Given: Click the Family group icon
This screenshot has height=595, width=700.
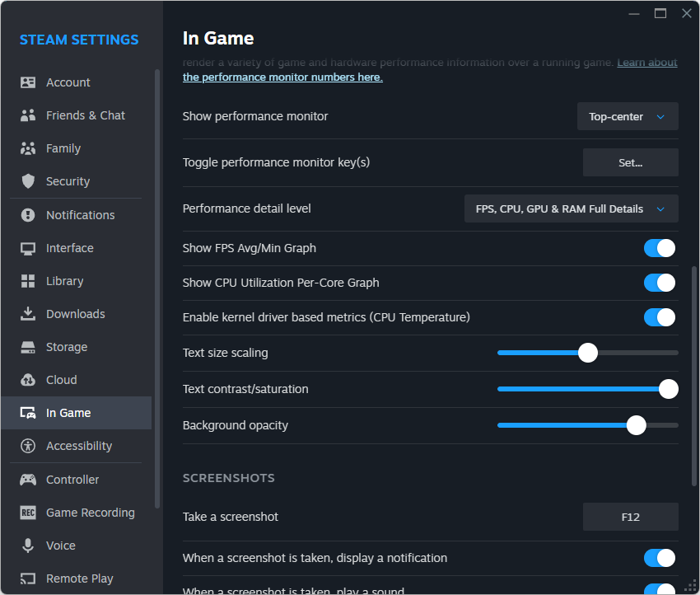Looking at the screenshot, I should (28, 148).
